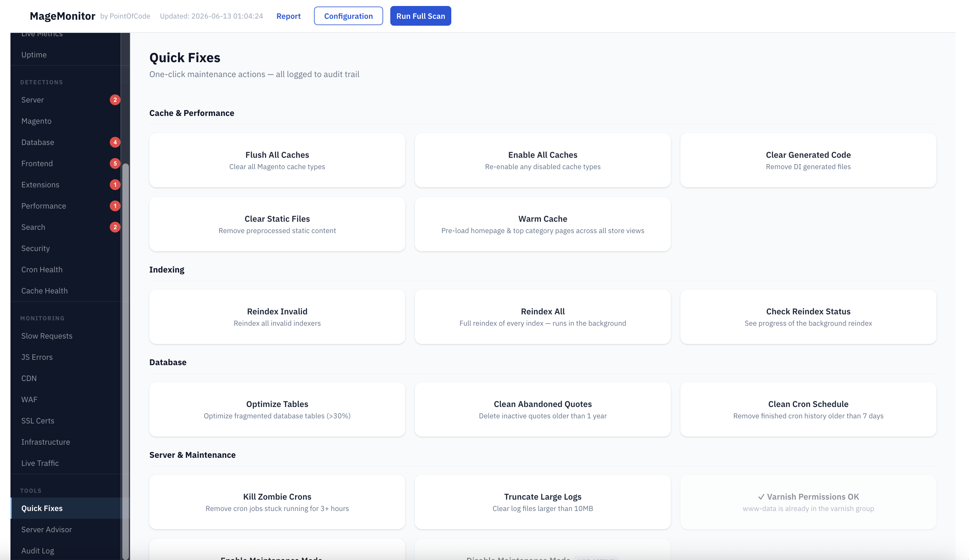View Live Traffic page
This screenshot has height=560, width=969.
(65, 463)
